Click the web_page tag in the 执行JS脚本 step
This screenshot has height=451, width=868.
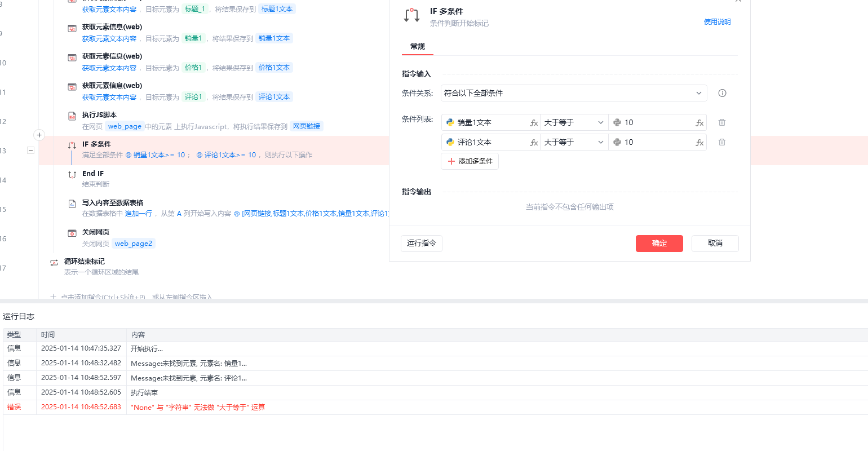coord(125,126)
